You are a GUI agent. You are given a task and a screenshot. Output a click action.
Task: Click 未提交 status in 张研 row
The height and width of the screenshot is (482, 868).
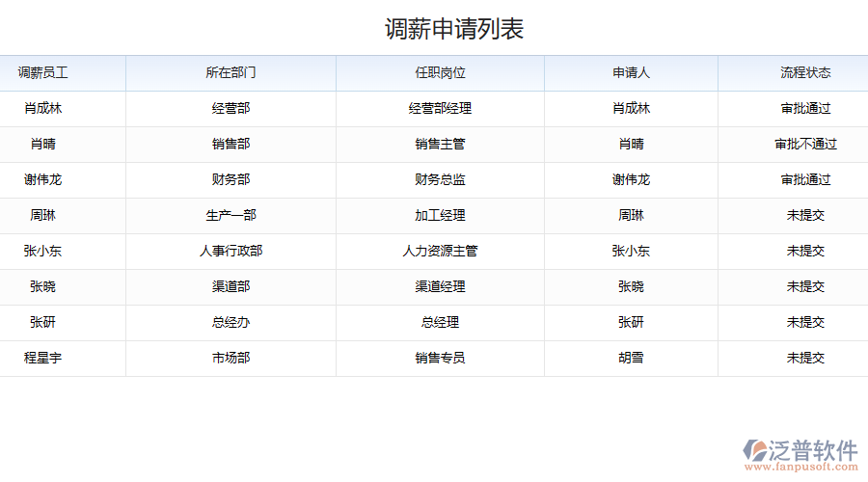(805, 322)
